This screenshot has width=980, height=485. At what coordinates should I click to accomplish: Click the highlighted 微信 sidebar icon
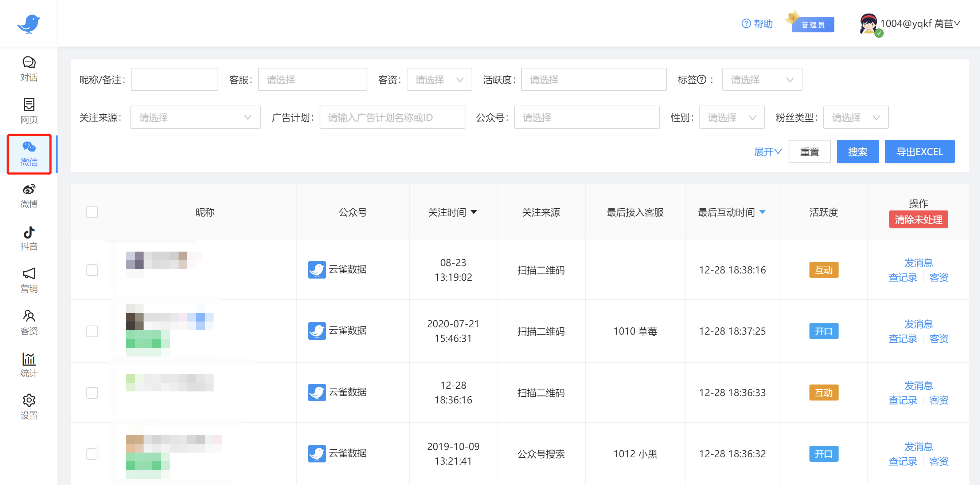pyautogui.click(x=28, y=154)
